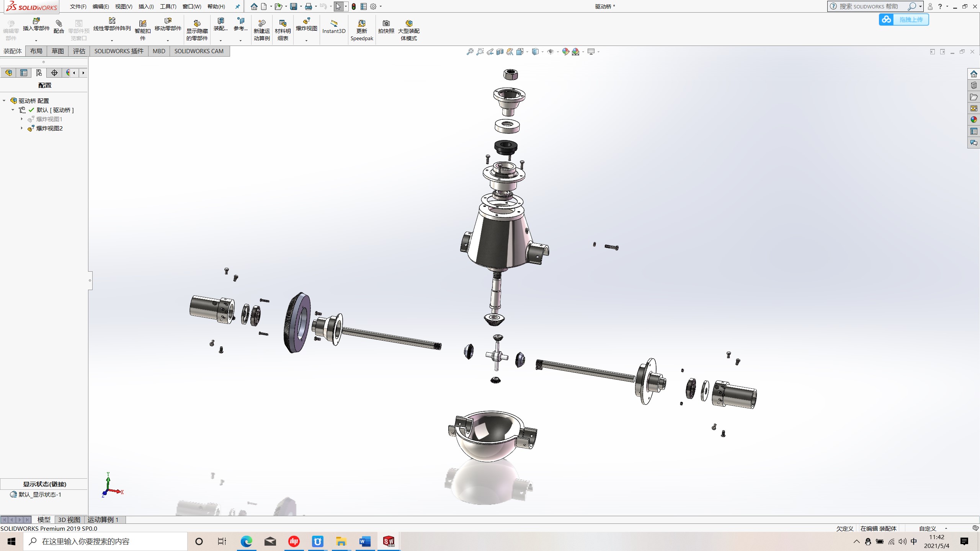980x551 pixels.
Task: Click the Insert Components (插入零部件) tool
Action: point(36,24)
